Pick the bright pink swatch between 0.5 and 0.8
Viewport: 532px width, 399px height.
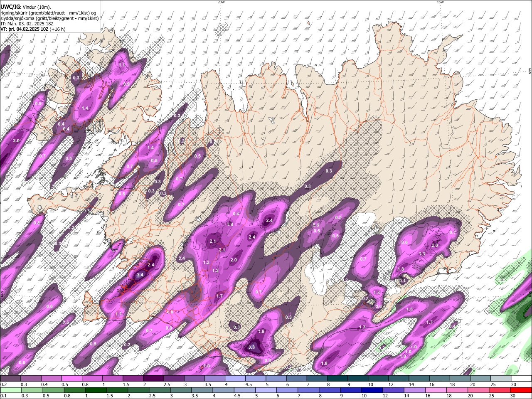pos(71,379)
